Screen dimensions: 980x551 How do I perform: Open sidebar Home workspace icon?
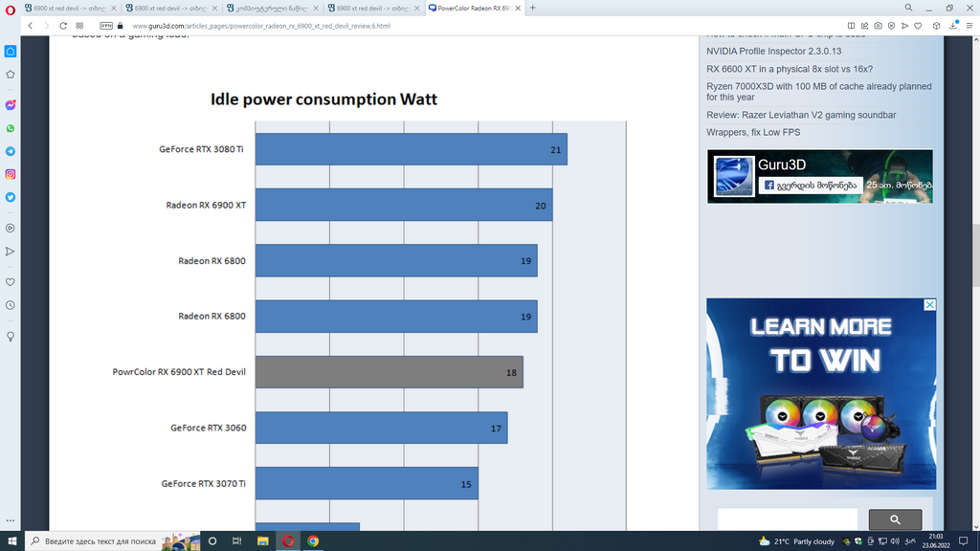click(10, 52)
